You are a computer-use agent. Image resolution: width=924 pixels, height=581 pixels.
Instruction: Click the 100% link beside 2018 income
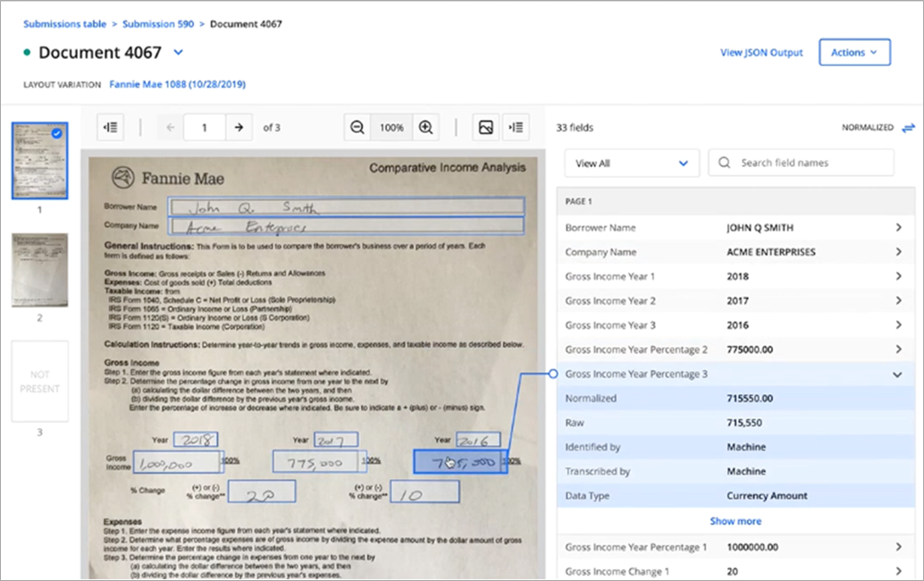[231, 460]
